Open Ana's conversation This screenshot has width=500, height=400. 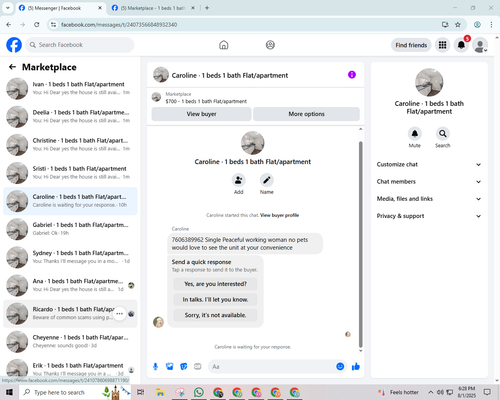tap(70, 285)
